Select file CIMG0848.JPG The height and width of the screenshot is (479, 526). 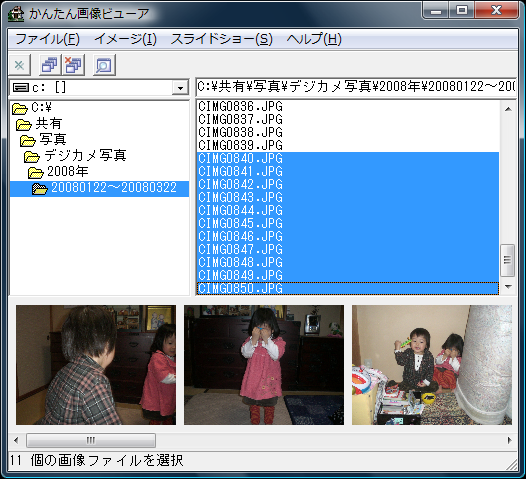click(x=348, y=263)
